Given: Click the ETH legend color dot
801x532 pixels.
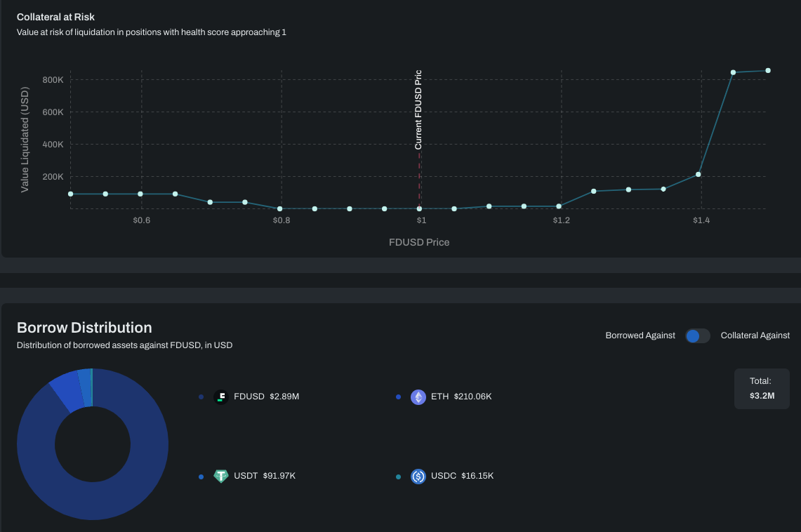Looking at the screenshot, I should click(399, 397).
